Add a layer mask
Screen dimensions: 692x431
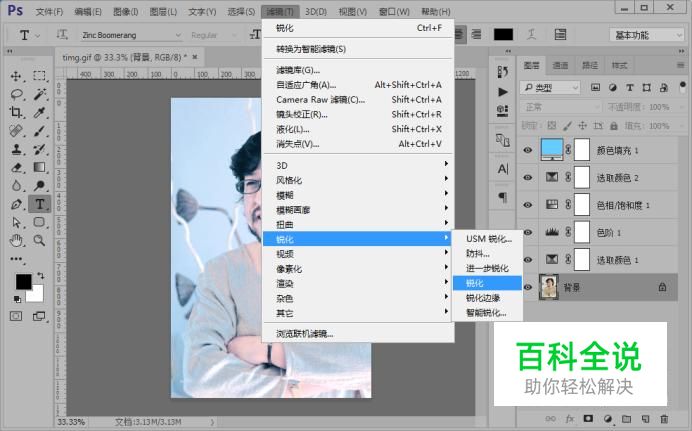(588, 419)
